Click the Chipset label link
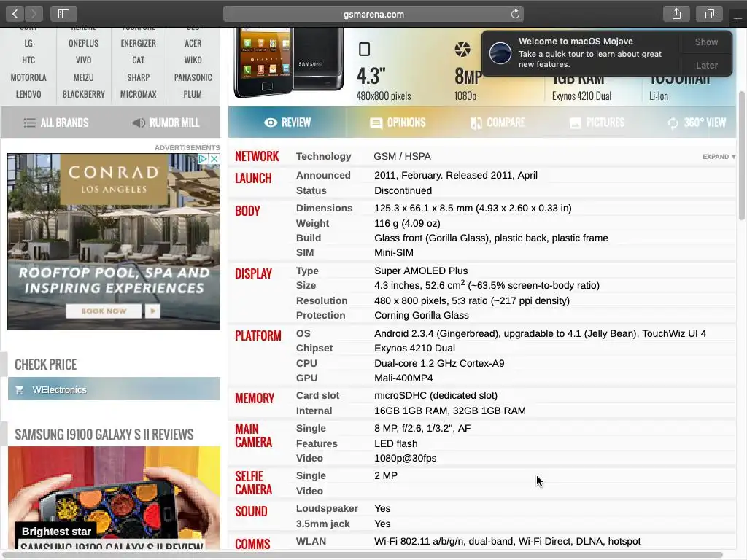Image resolution: width=747 pixels, height=560 pixels. click(314, 348)
